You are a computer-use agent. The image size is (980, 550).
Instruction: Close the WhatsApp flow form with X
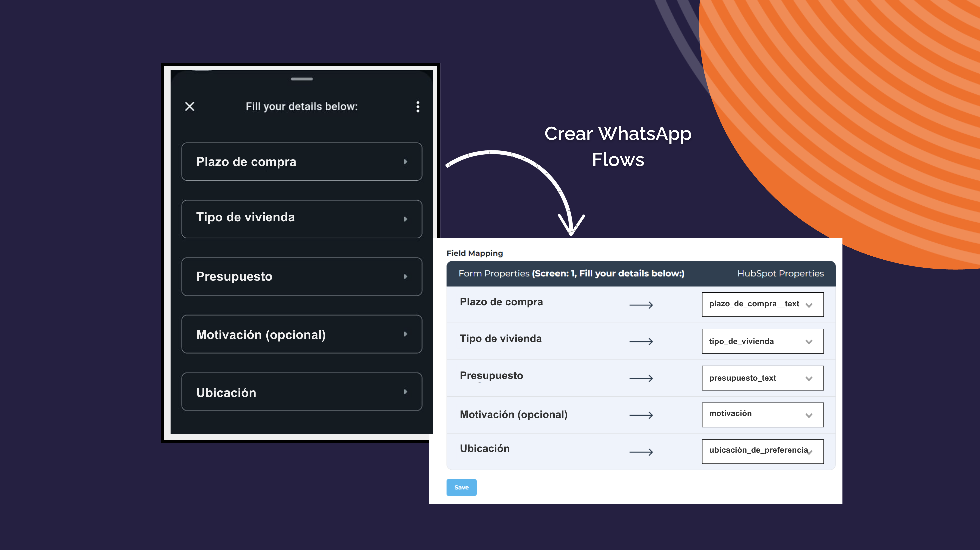pyautogui.click(x=189, y=107)
